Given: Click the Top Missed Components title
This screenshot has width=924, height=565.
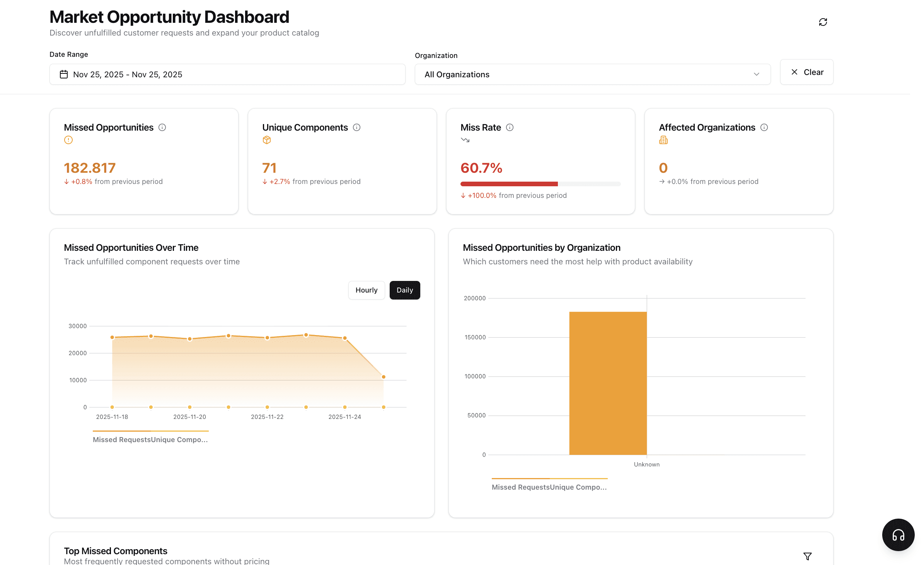Looking at the screenshot, I should tap(116, 551).
